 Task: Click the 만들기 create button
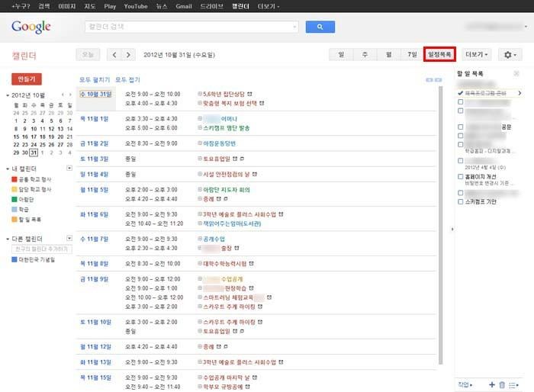pyautogui.click(x=27, y=79)
